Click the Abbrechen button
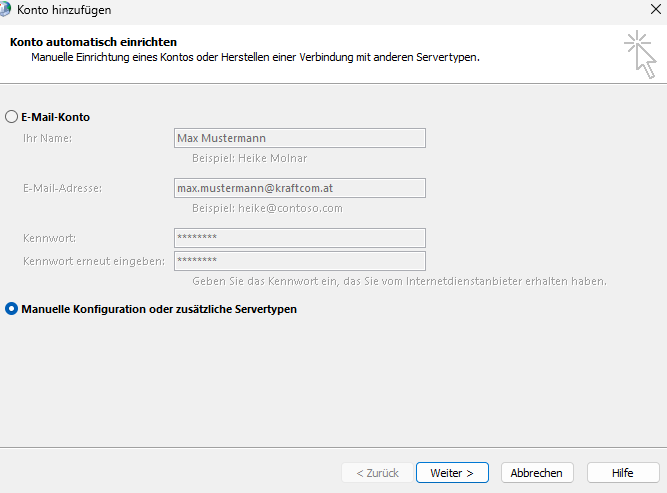The image size is (667, 493). (536, 473)
